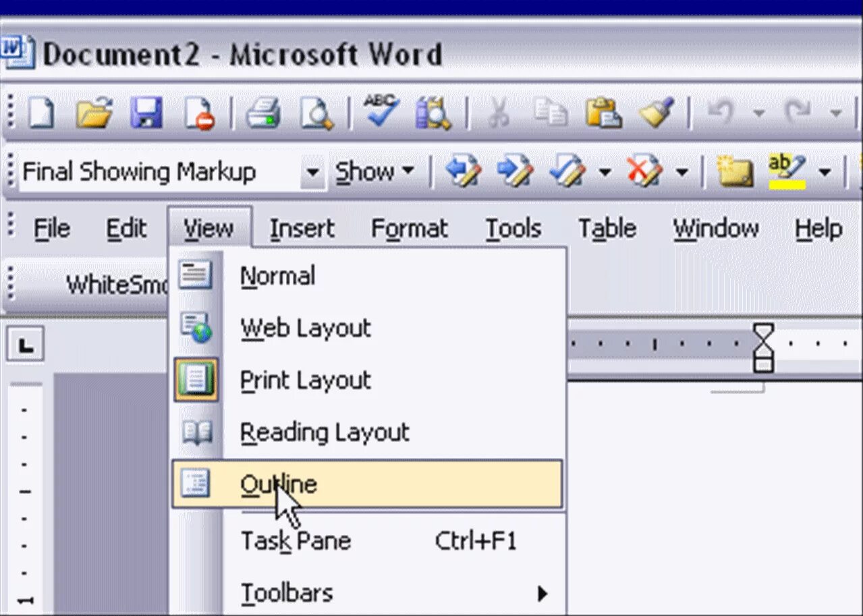863x616 pixels.
Task: Expand the Highlight color dropdown arrow
Action: tap(824, 173)
